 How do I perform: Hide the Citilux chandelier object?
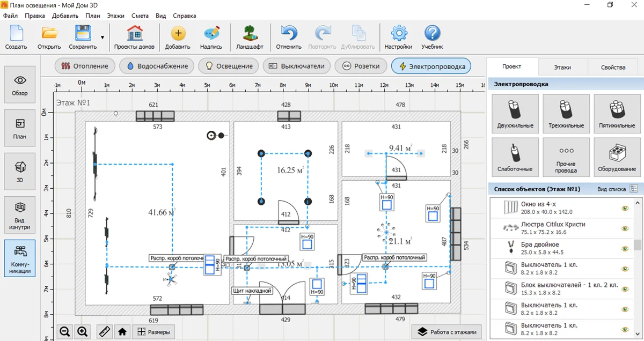click(x=625, y=228)
